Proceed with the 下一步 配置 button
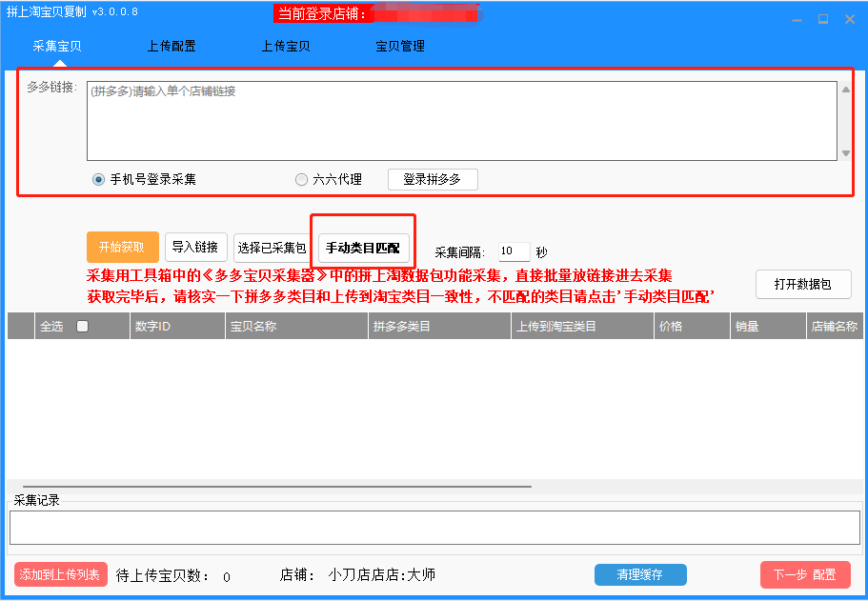 coord(805,574)
